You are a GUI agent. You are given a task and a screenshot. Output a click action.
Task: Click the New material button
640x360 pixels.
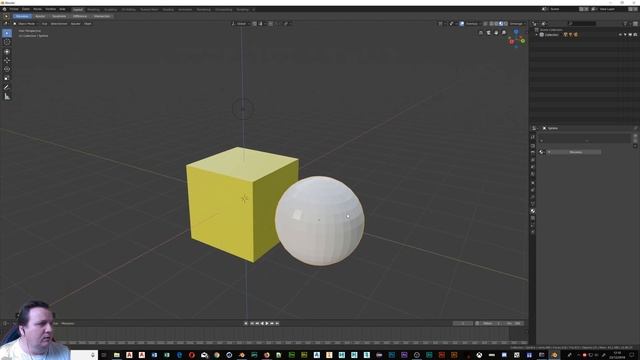click(x=576, y=152)
